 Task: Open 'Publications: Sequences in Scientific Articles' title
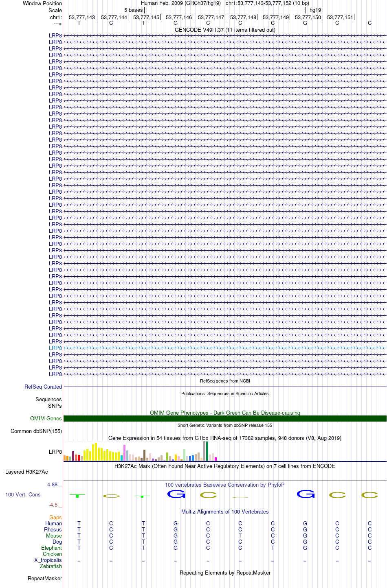click(225, 393)
